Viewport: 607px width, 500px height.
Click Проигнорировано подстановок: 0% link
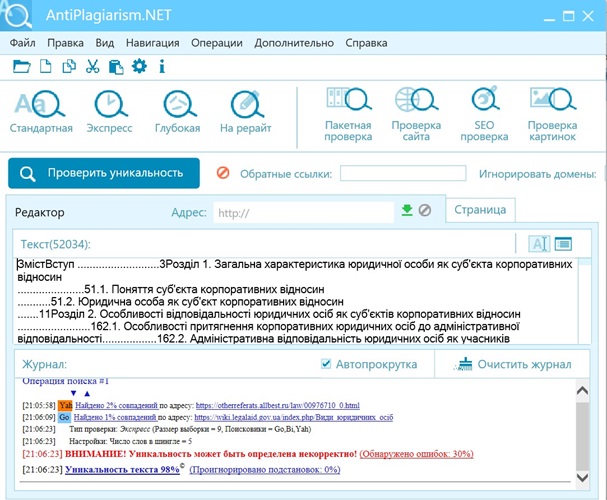pyautogui.click(x=265, y=470)
